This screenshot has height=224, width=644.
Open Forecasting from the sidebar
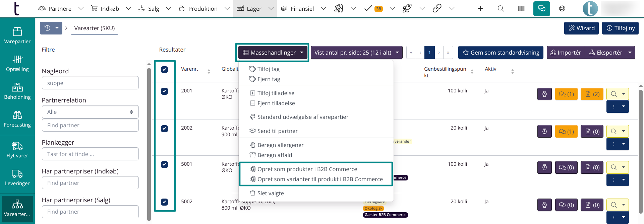click(17, 119)
